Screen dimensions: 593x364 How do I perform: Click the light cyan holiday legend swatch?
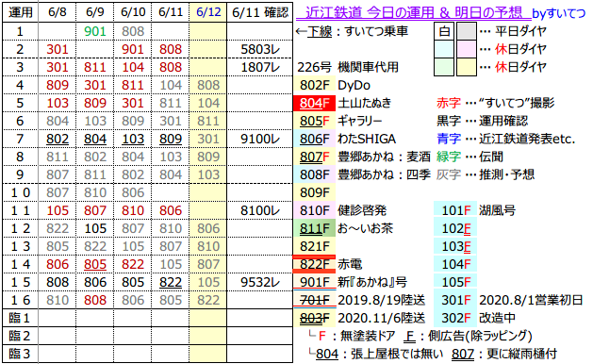(444, 49)
